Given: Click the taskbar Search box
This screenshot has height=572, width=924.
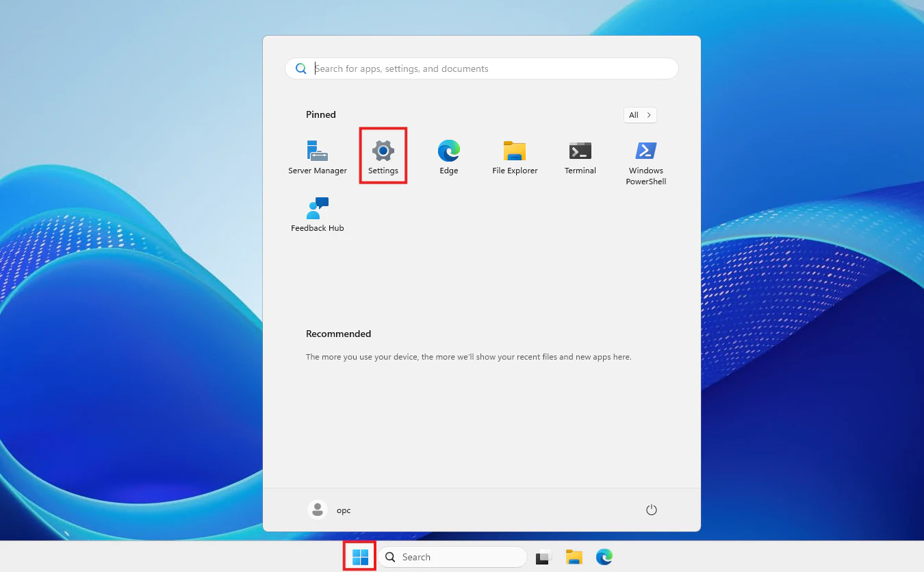Looking at the screenshot, I should [452, 557].
